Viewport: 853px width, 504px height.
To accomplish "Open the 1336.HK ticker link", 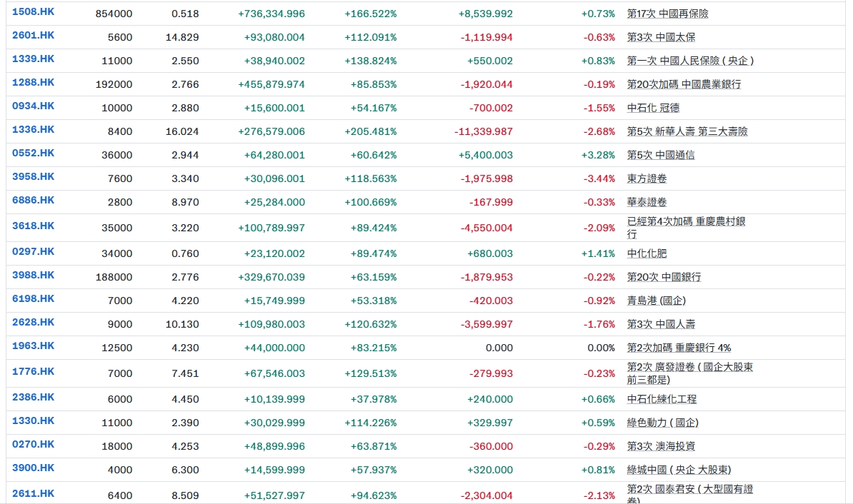I will click(x=33, y=129).
